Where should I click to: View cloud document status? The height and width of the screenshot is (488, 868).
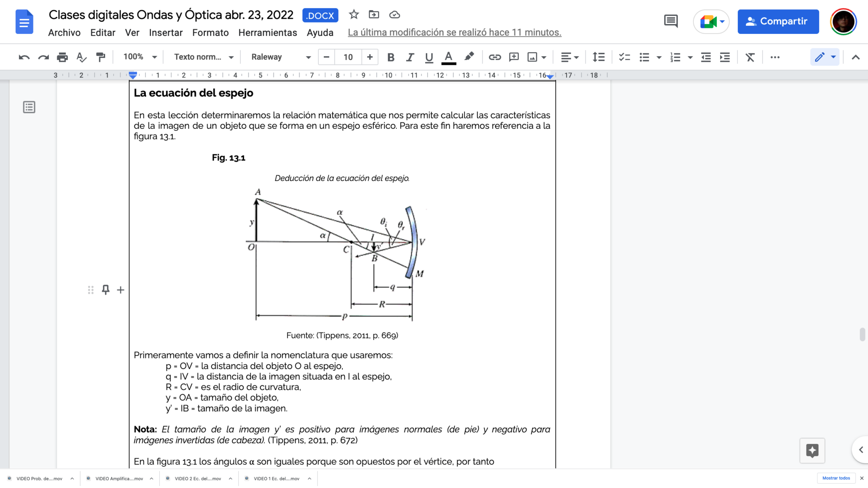(395, 15)
